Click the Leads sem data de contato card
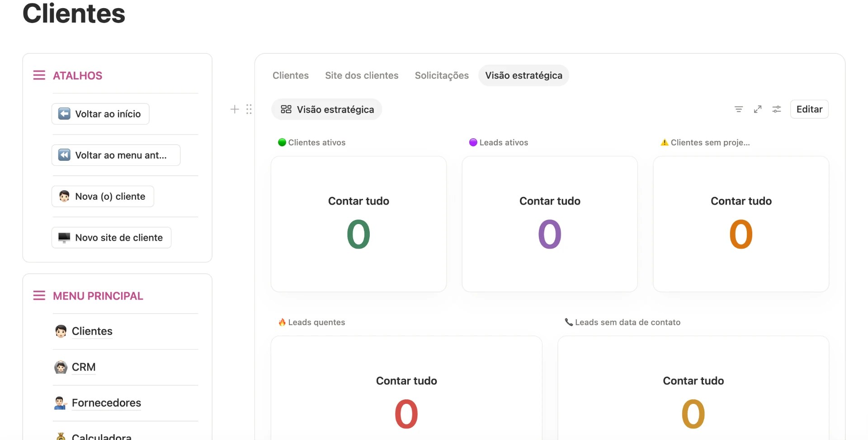This screenshot has width=868, height=440. point(693,389)
